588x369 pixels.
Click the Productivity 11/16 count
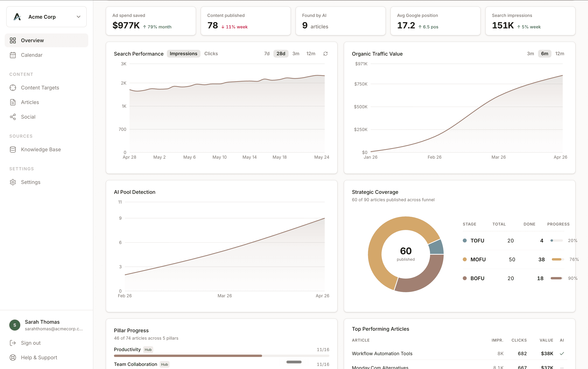coord(323,350)
